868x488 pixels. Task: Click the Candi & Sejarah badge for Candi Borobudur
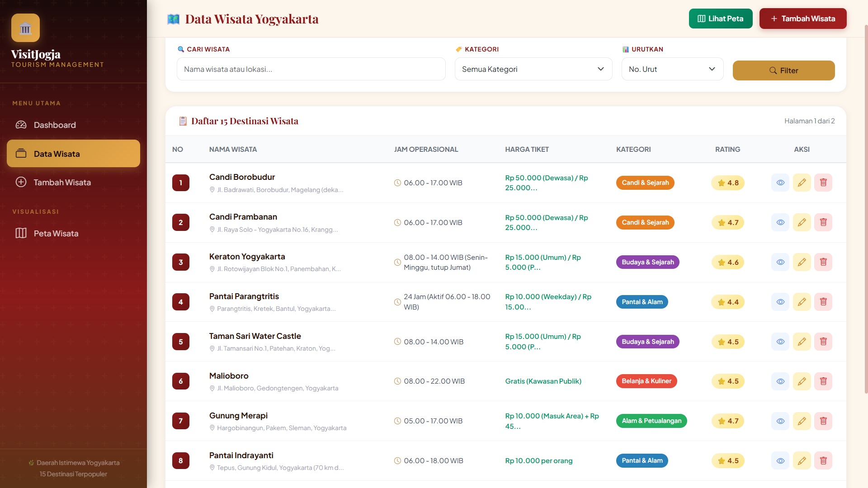[645, 183]
